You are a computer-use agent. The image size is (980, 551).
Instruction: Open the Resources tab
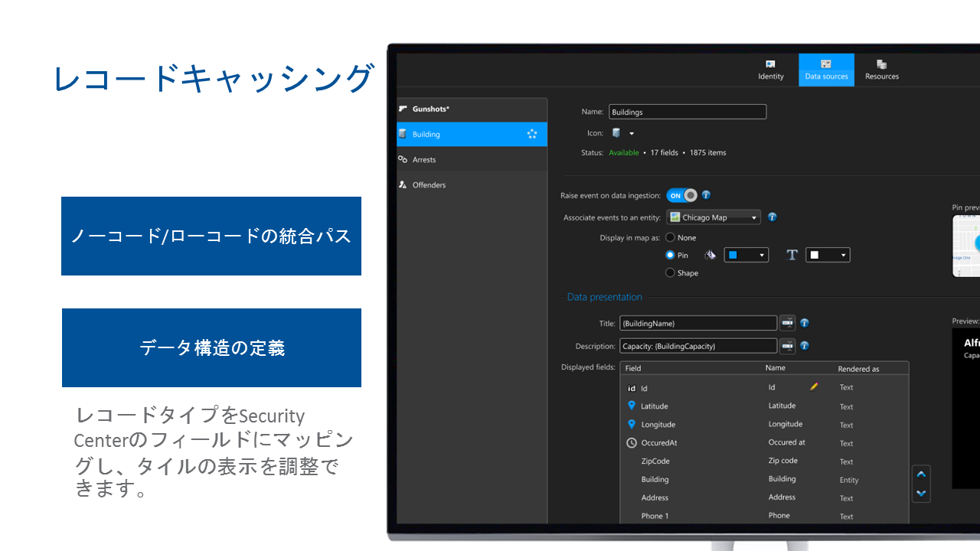click(x=882, y=70)
